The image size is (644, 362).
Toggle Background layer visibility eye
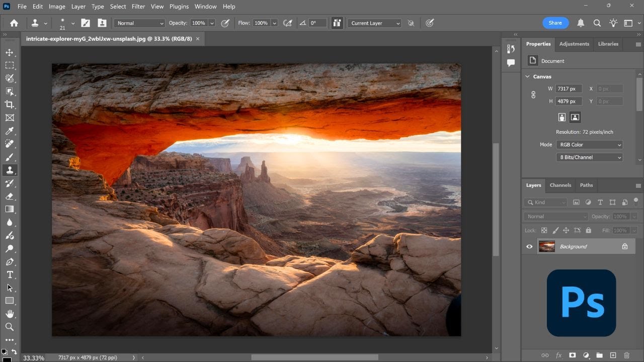[529, 246]
